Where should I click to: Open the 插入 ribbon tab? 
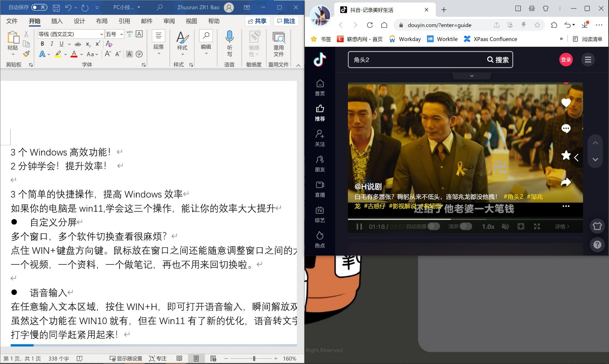point(57,21)
